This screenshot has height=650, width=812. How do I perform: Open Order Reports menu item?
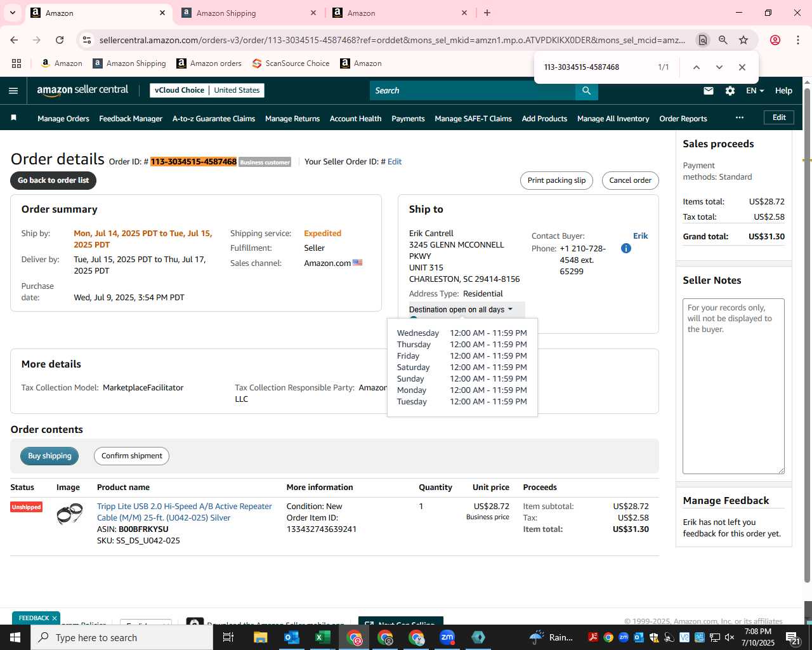pyautogui.click(x=683, y=119)
